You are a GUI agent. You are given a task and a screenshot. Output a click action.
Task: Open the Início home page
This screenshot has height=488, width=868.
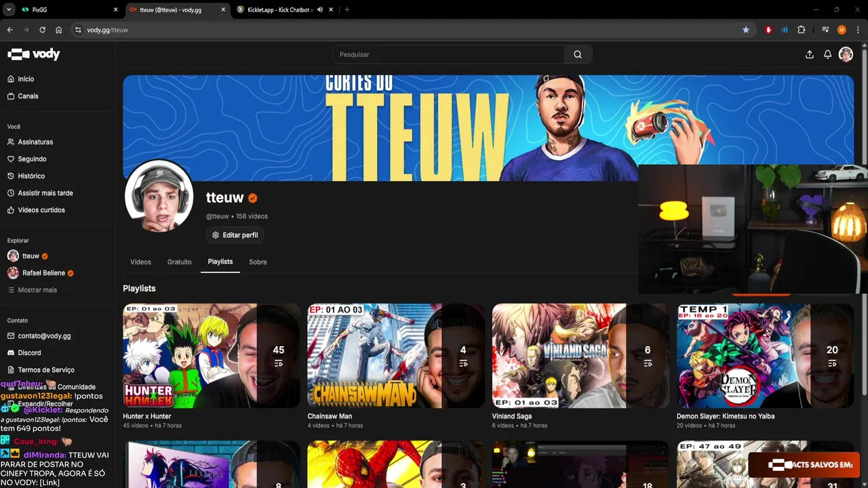click(x=20, y=79)
